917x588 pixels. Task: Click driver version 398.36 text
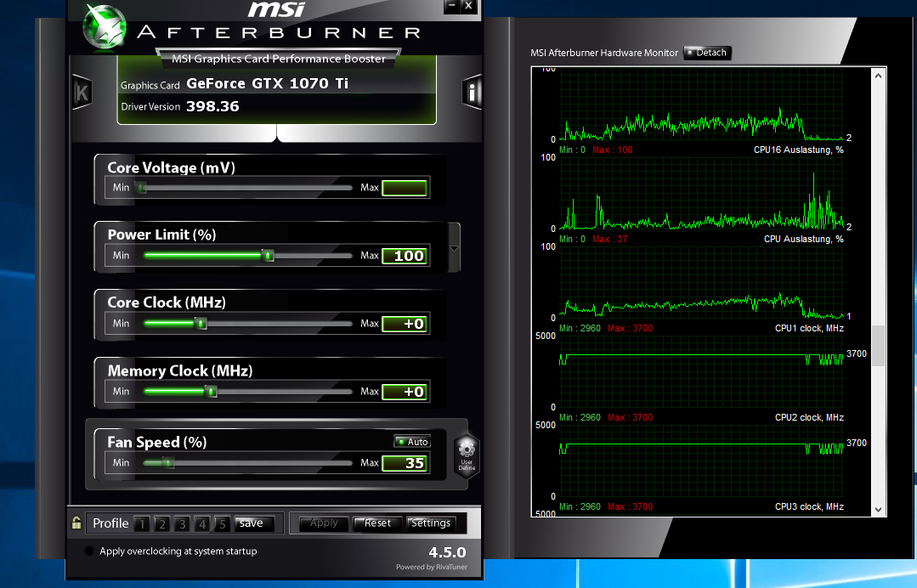pos(212,106)
